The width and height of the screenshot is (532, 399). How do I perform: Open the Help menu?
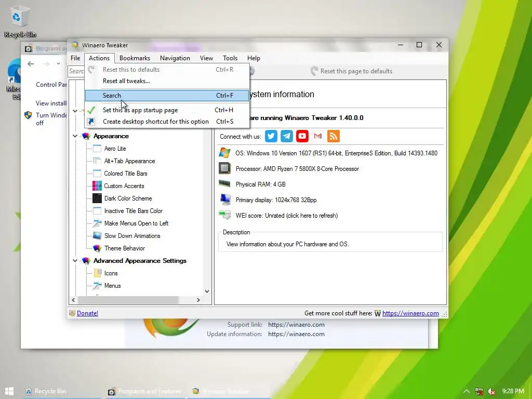tap(254, 58)
